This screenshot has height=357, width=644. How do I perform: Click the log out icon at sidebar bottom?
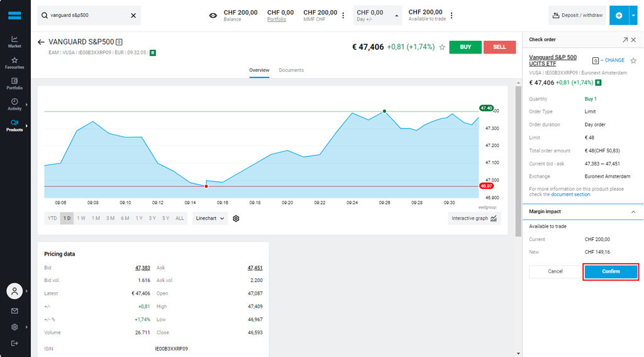14,343
